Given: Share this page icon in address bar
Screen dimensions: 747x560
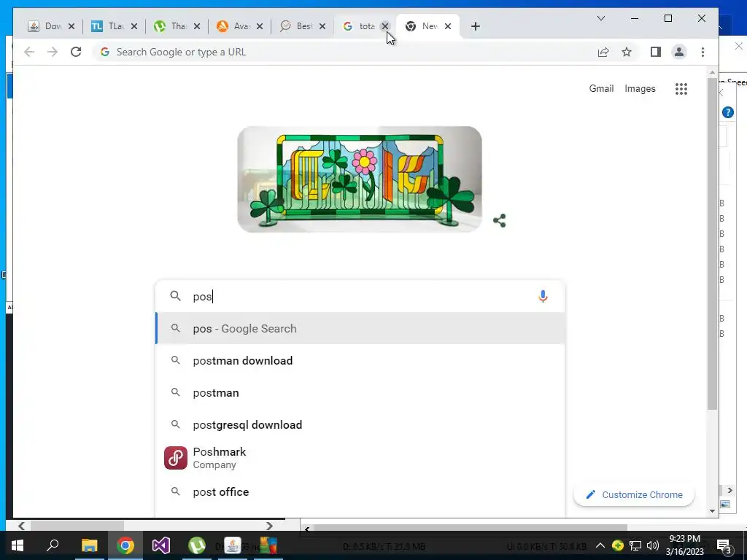Looking at the screenshot, I should point(603,52).
